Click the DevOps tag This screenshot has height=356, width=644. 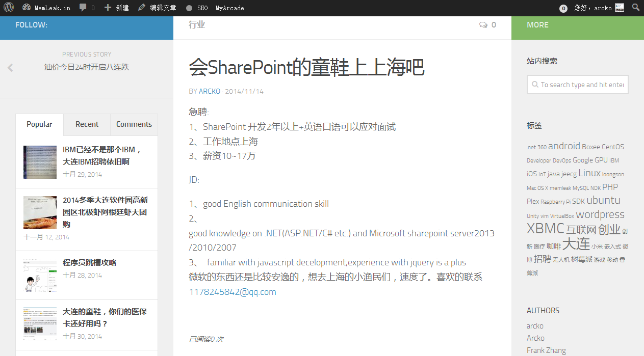(x=562, y=160)
